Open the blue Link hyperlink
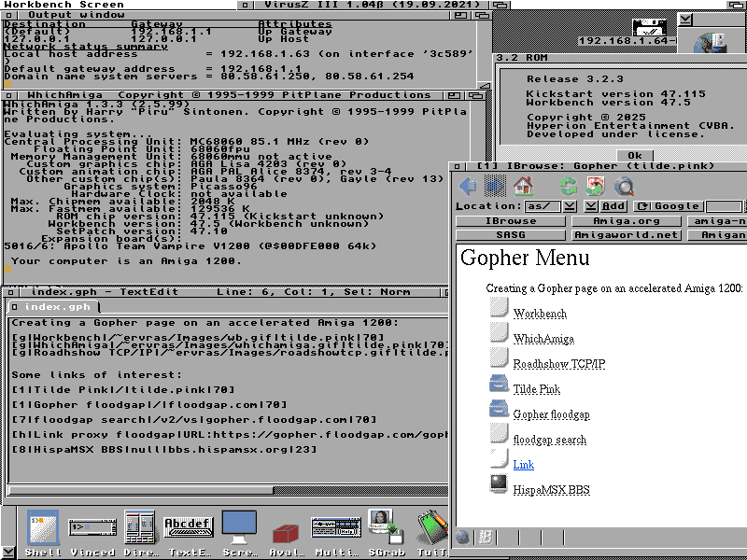This screenshot has height=560, width=747. (x=523, y=465)
